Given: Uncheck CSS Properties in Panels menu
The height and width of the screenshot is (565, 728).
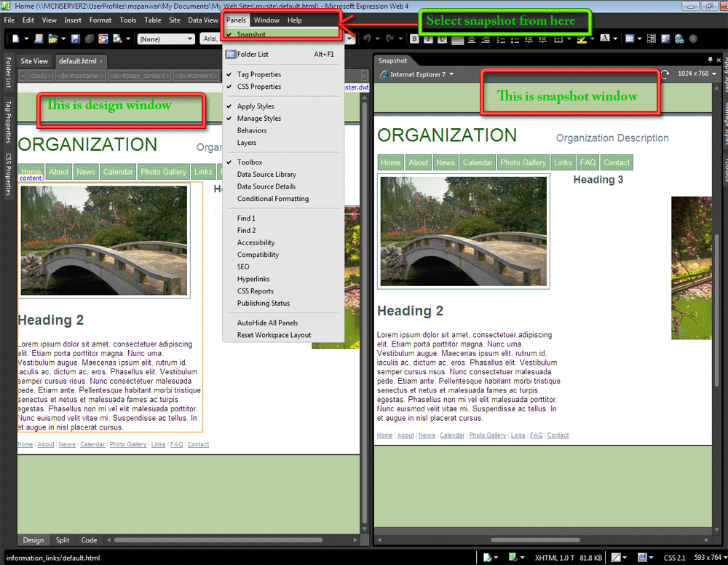Looking at the screenshot, I should [283, 87].
